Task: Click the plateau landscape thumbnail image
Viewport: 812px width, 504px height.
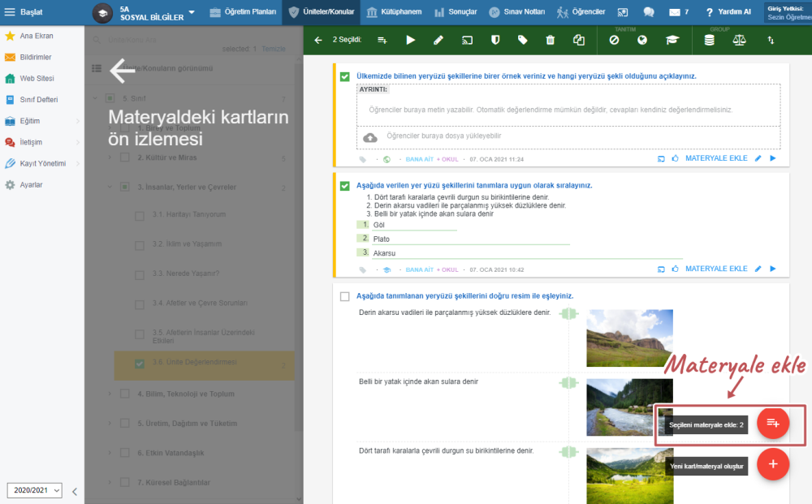Action: point(630,338)
